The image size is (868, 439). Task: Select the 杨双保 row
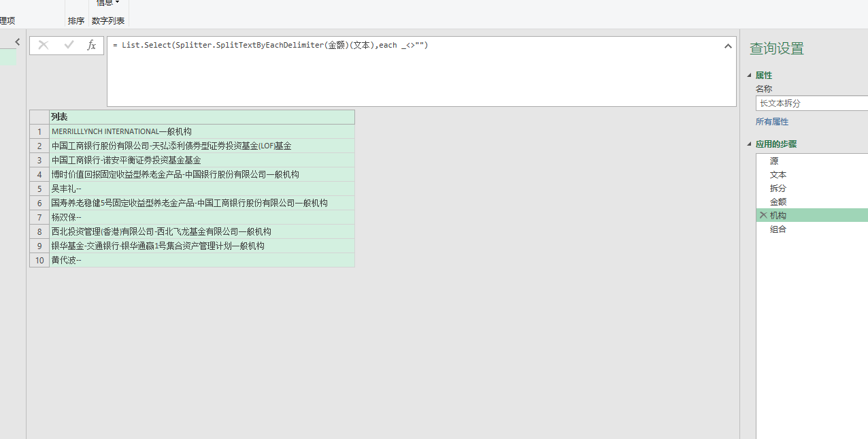coord(202,217)
